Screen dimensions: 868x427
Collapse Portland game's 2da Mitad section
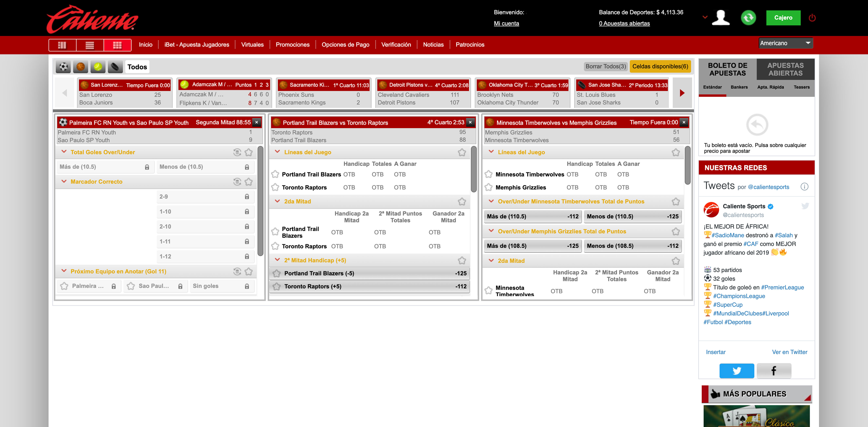click(x=277, y=201)
